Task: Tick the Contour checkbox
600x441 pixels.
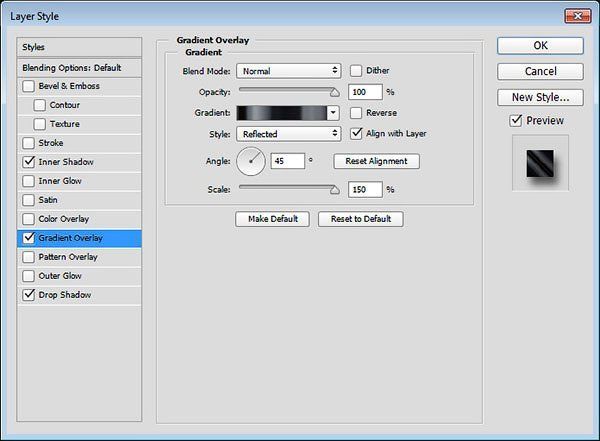Action: point(39,105)
